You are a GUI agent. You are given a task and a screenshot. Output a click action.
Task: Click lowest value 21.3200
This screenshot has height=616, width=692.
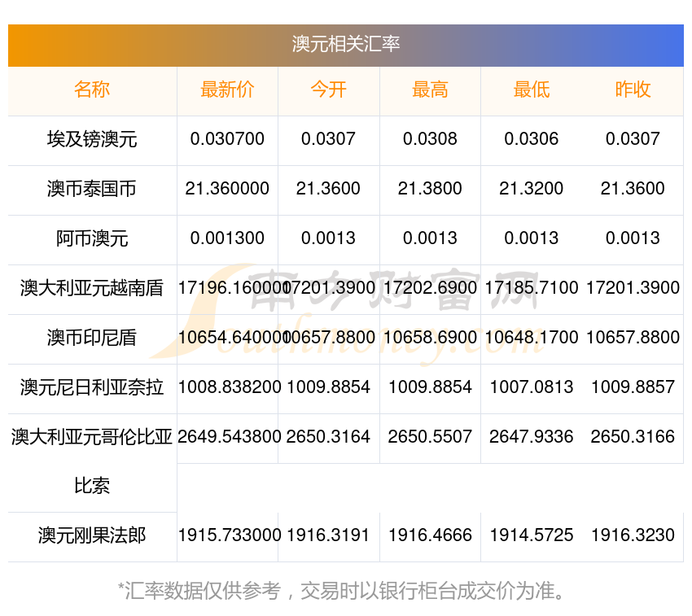[532, 189]
